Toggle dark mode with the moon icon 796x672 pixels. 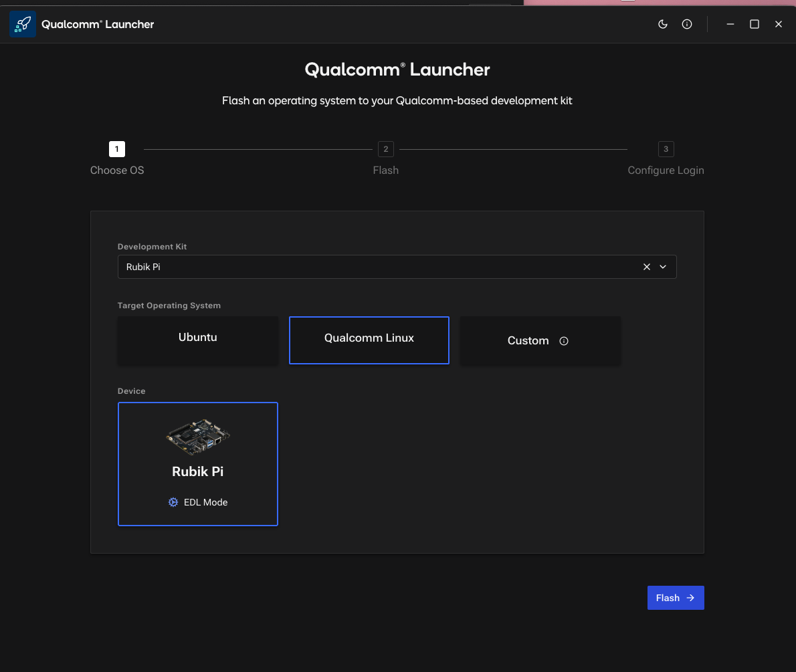click(x=662, y=24)
